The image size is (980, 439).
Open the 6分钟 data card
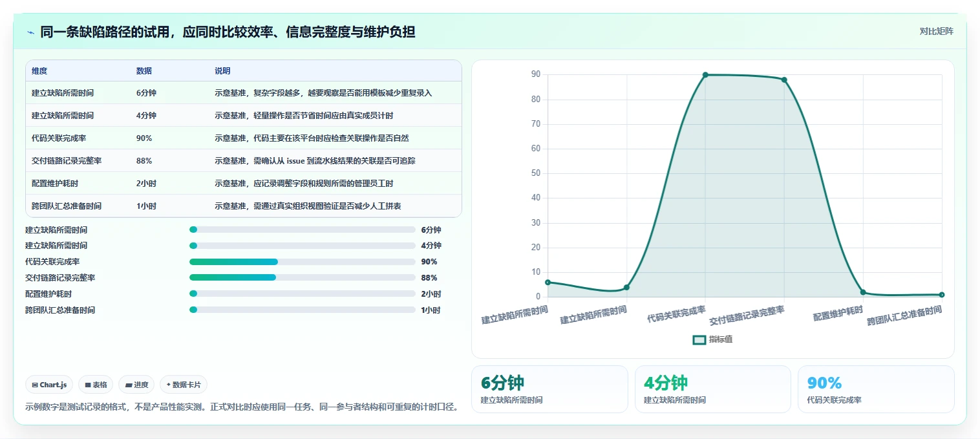pyautogui.click(x=549, y=389)
